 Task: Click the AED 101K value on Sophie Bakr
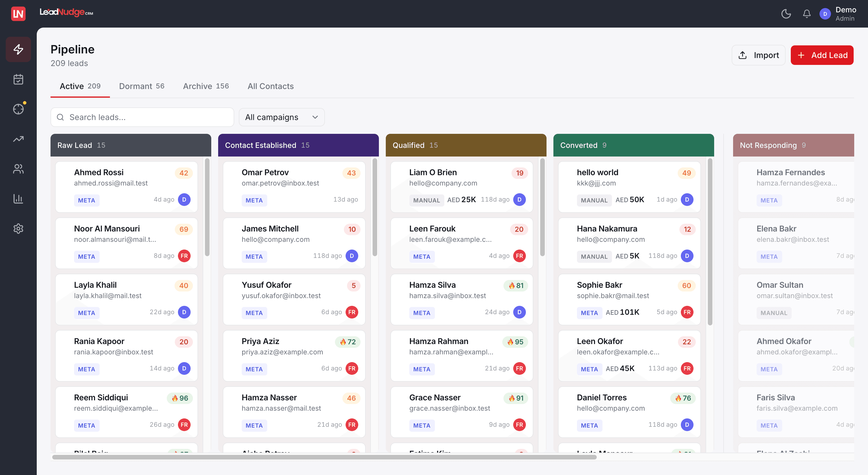(x=622, y=312)
